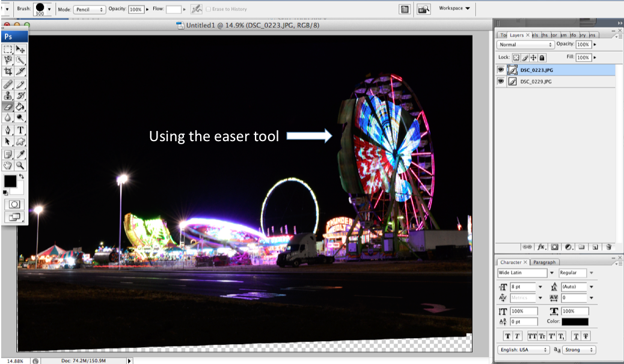Choose the Clone Stamp tool
Screen dimensions: 624x364
click(x=8, y=96)
